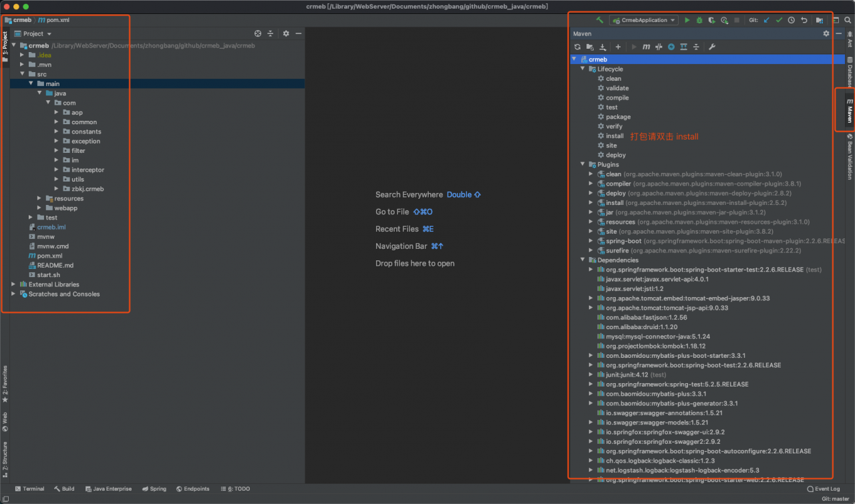Expand the test folder under src
This screenshot has height=504, width=855.
(x=31, y=218)
